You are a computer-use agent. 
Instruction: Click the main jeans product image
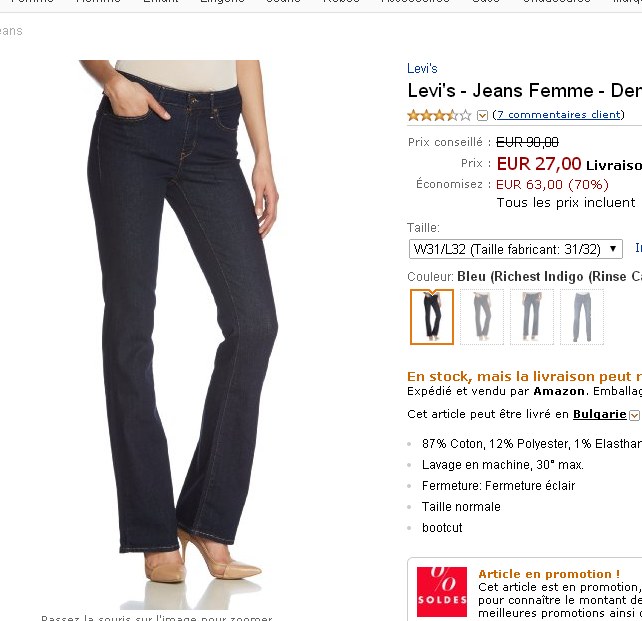(x=179, y=334)
